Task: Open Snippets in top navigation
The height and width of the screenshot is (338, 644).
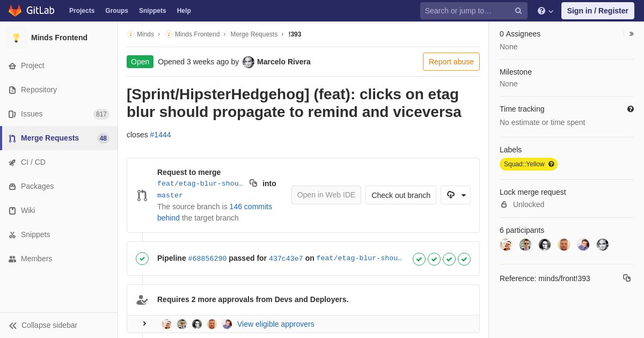Action: [x=152, y=11]
